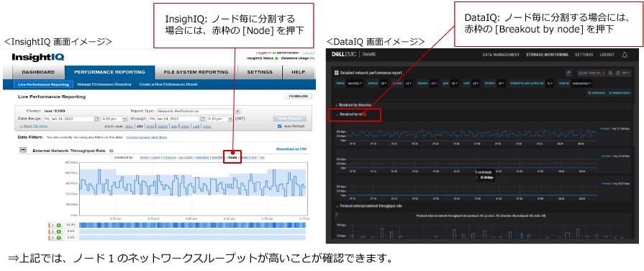Open the DataIQ node filter dropdown
This screenshot has height=271, width=644.
(476, 83)
